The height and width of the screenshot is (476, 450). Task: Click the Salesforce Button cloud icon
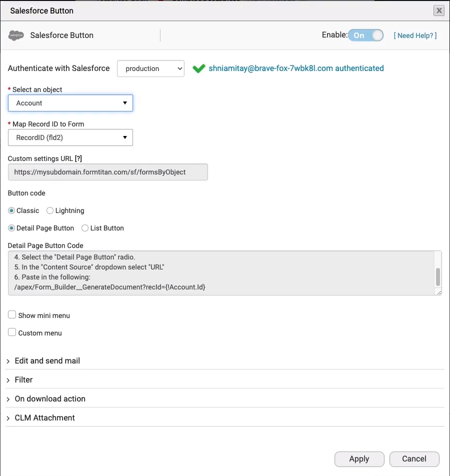[x=16, y=35]
